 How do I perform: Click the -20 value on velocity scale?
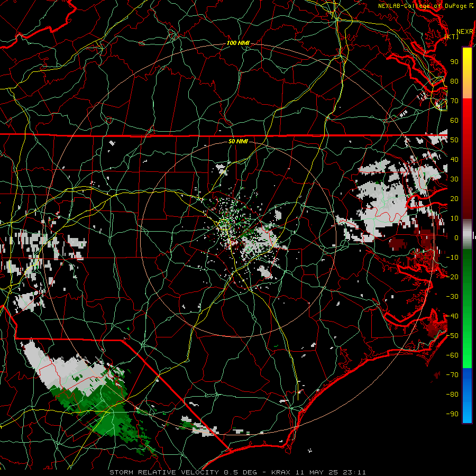452,277
